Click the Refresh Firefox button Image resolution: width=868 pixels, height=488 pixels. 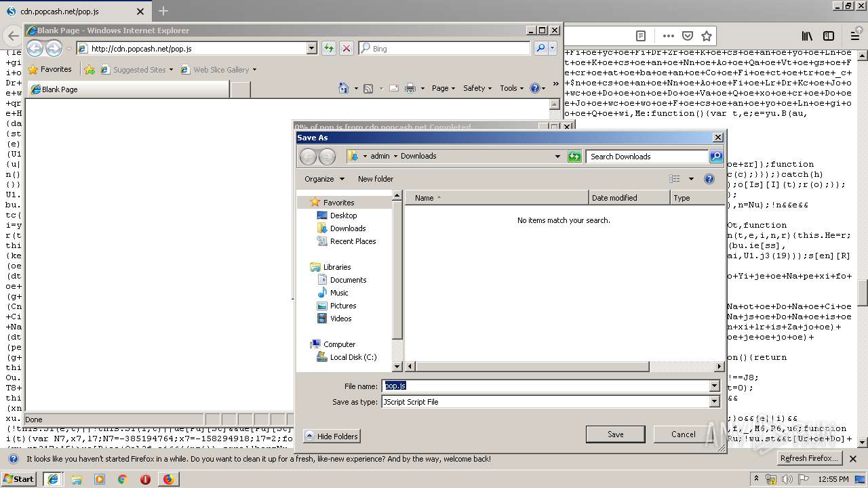[x=810, y=459]
